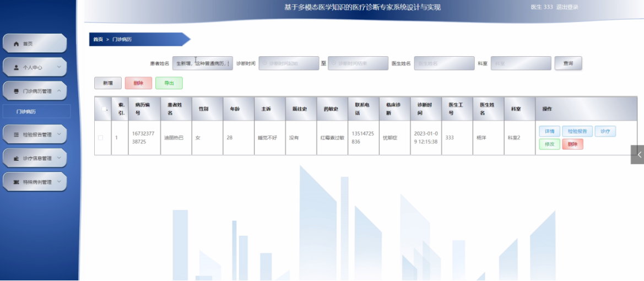Click 诊疗 button in the operations column
The height and width of the screenshot is (281, 644).
pos(605,132)
